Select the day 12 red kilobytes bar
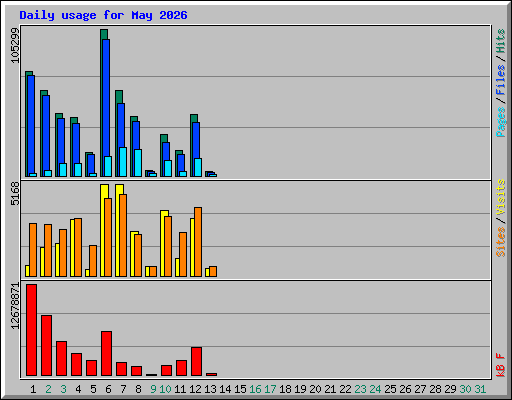 196,361
